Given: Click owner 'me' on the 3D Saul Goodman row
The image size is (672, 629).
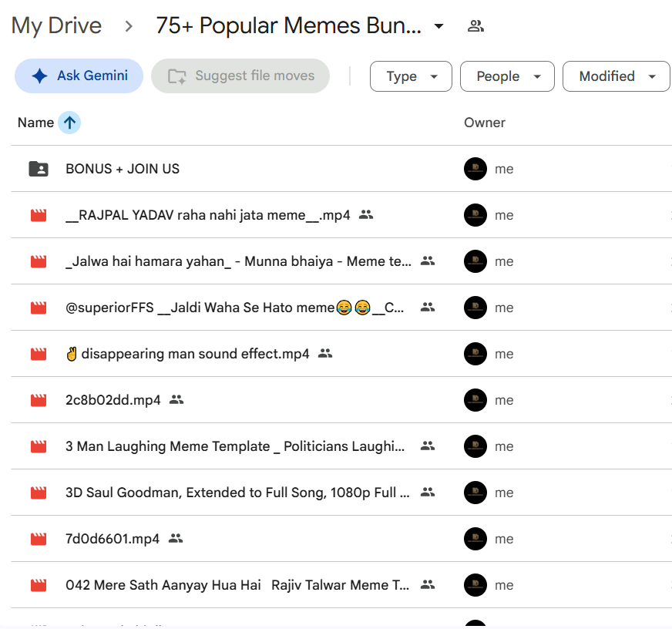Looking at the screenshot, I should pos(504,493).
